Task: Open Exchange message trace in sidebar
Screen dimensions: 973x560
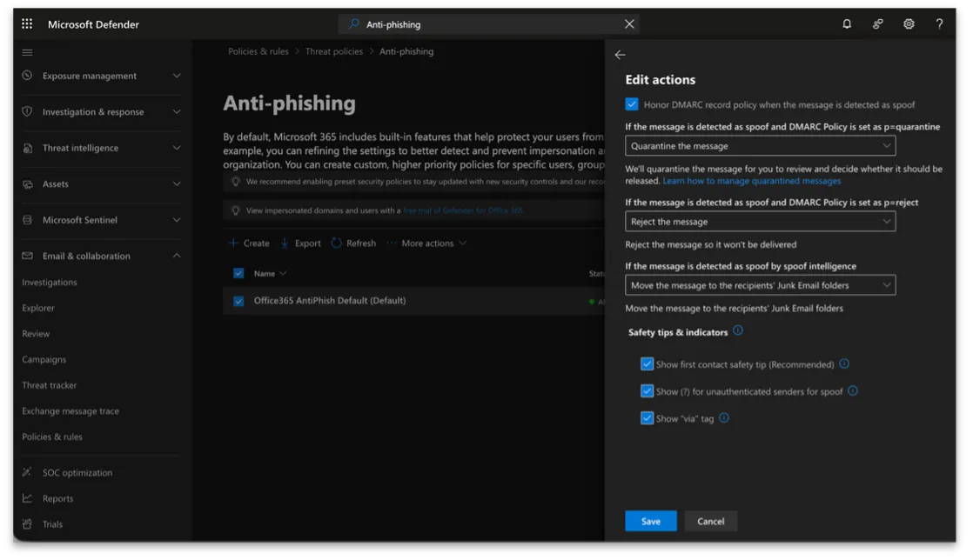Action: tap(70, 411)
